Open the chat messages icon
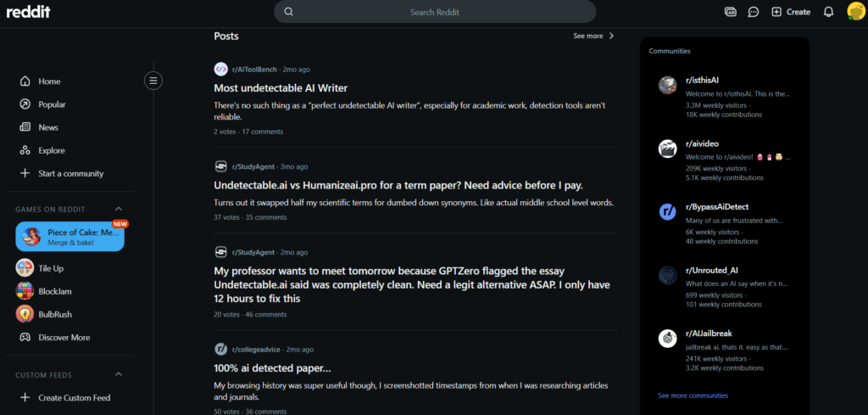Image resolution: width=868 pixels, height=415 pixels. (753, 12)
